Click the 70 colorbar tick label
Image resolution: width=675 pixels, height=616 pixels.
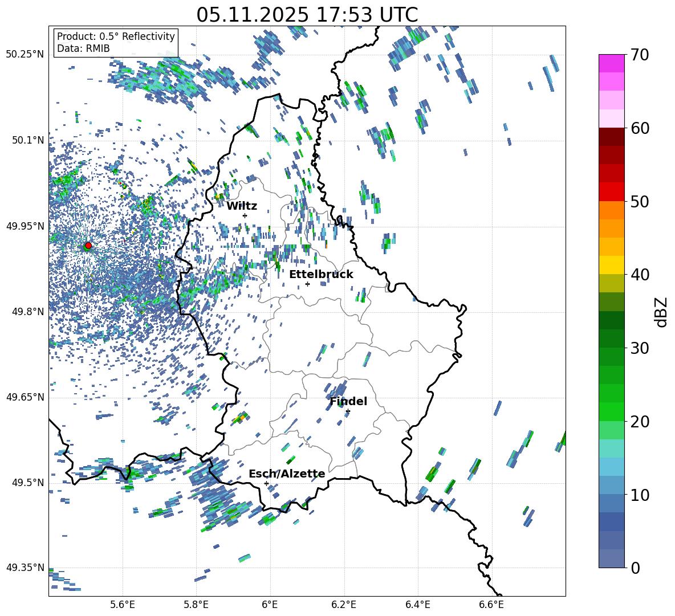click(640, 55)
